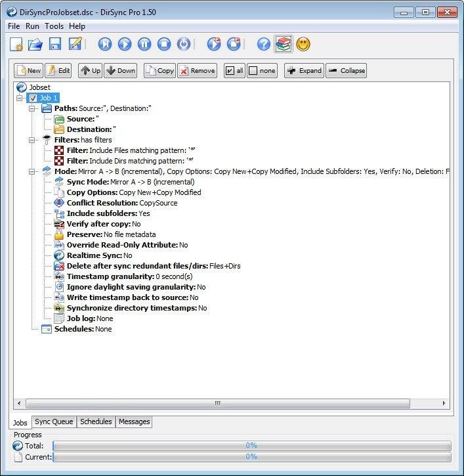The height and width of the screenshot is (476, 464).
Task: Open help with the question mark icon
Action: click(x=264, y=45)
